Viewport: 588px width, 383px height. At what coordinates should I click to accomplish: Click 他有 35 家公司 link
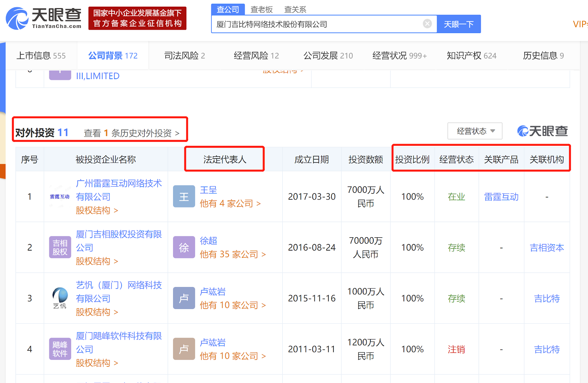[233, 254]
